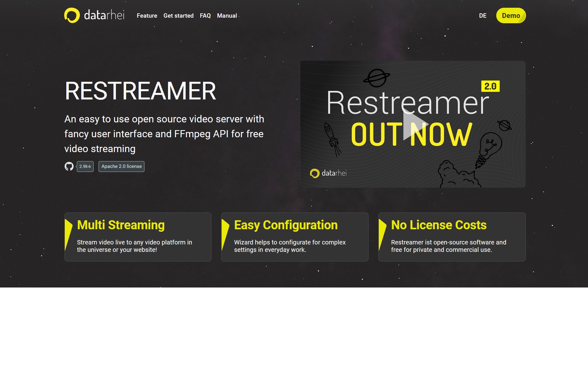Click 'Wizard helps to configurate' description text
Screen dimensions: 588x373
point(290,246)
